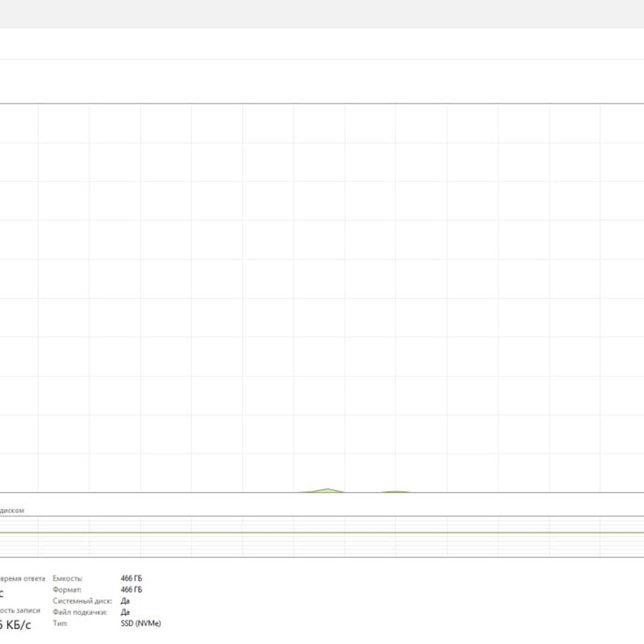Select the "Емкость:" label

coord(67,579)
